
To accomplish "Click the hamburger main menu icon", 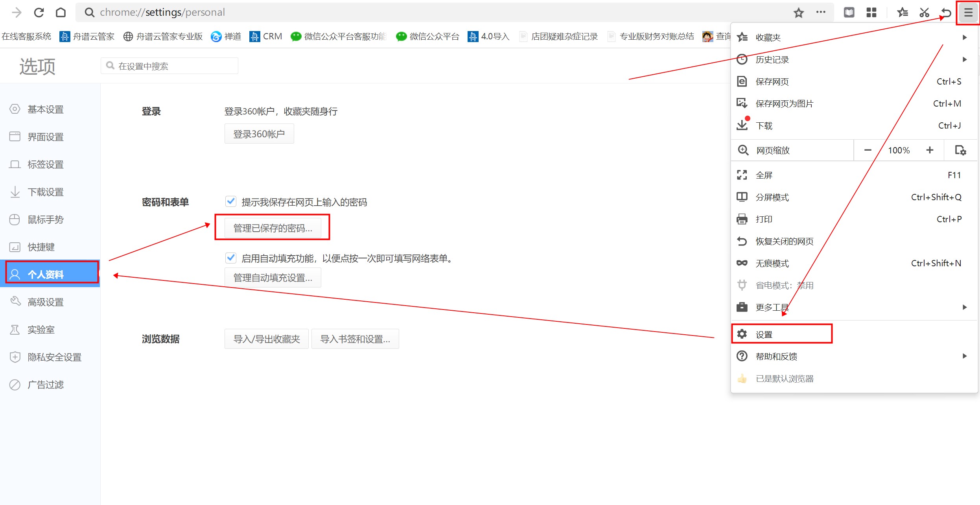I will [x=968, y=13].
